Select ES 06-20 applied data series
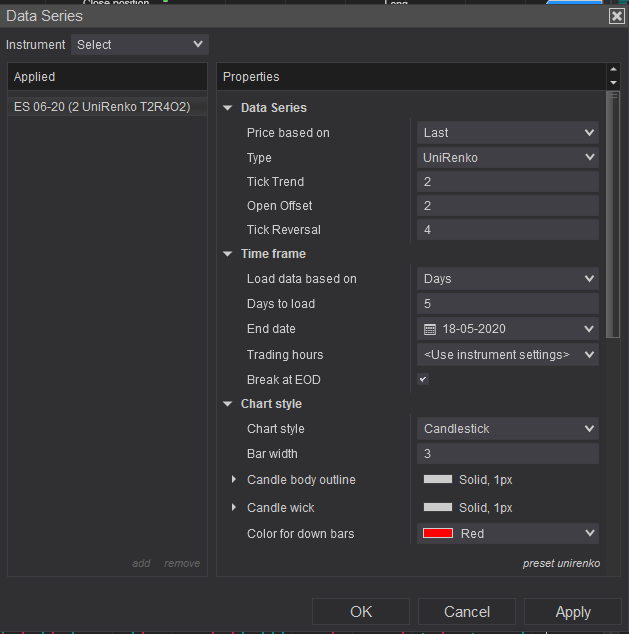The image size is (629, 634). [102, 106]
